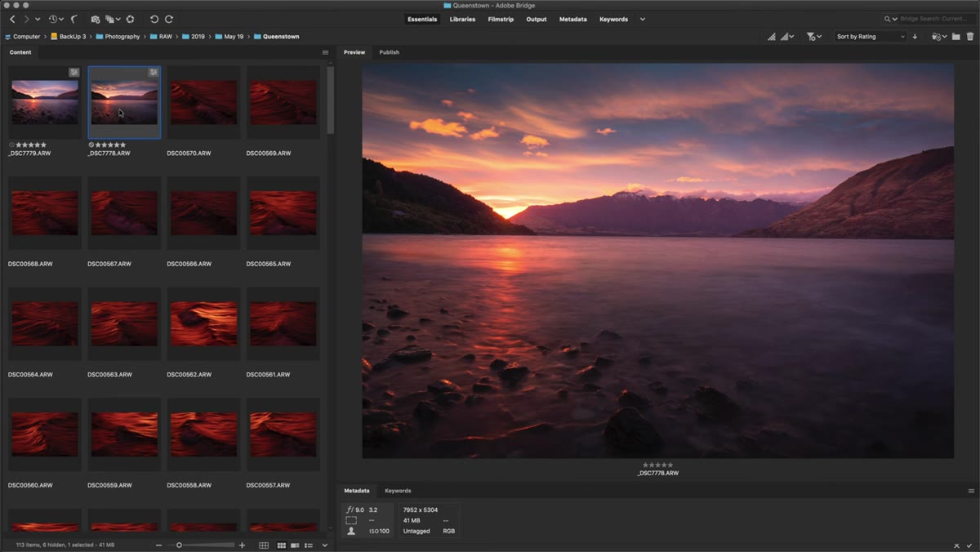Viewport: 980px width, 552px height.
Task: Open recent folders icon dropdown
Action: pos(939,37)
